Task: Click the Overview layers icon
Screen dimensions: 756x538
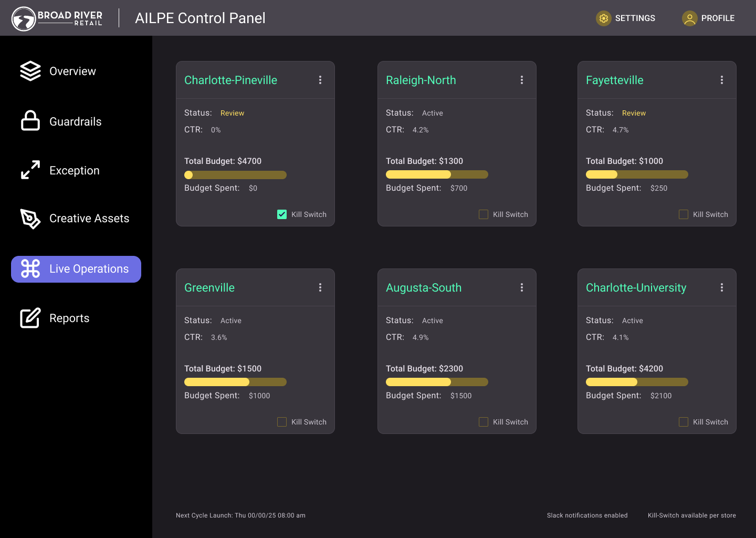Action: (30, 71)
